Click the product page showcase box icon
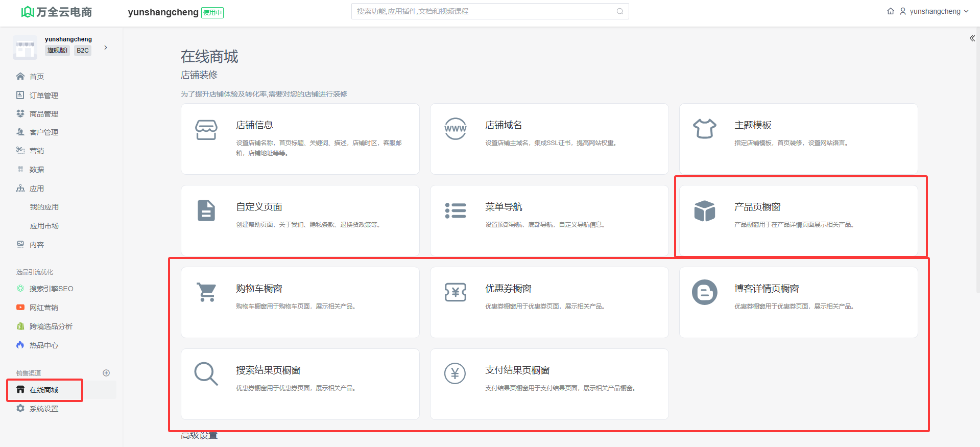The image size is (980, 447). tap(704, 210)
